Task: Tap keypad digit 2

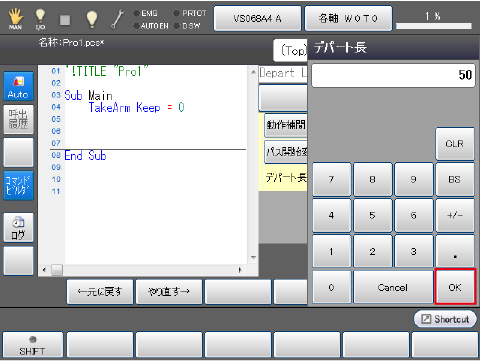Action: click(373, 251)
